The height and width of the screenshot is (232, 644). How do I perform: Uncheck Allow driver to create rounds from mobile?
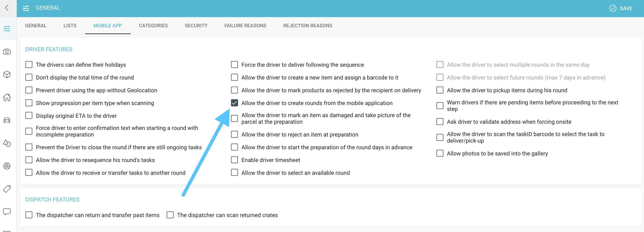coord(235,103)
